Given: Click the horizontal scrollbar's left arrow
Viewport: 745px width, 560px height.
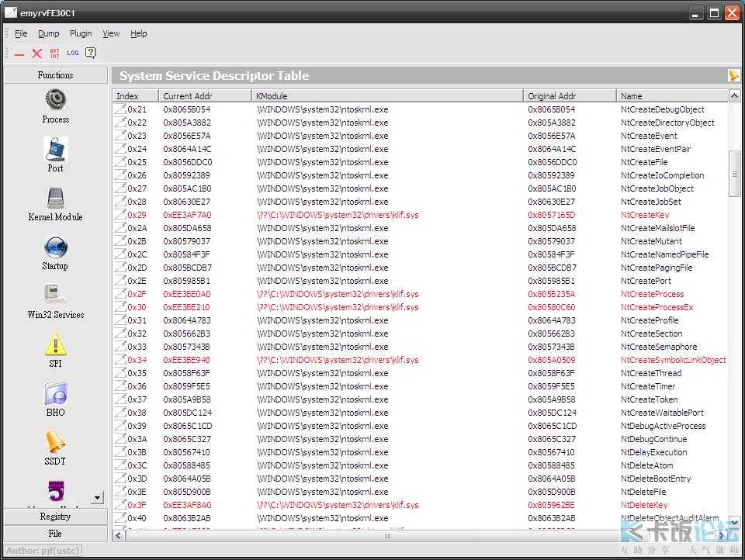Looking at the screenshot, I should coord(119,536).
